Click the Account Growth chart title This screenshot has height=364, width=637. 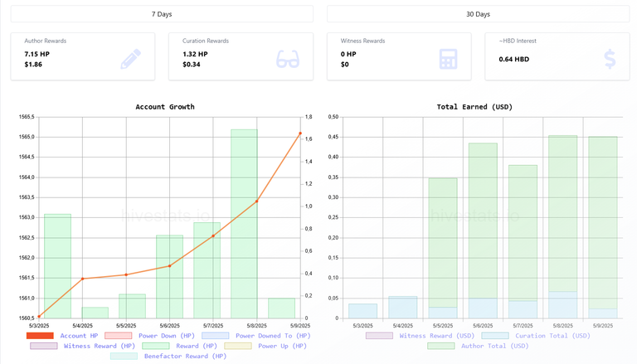point(165,107)
